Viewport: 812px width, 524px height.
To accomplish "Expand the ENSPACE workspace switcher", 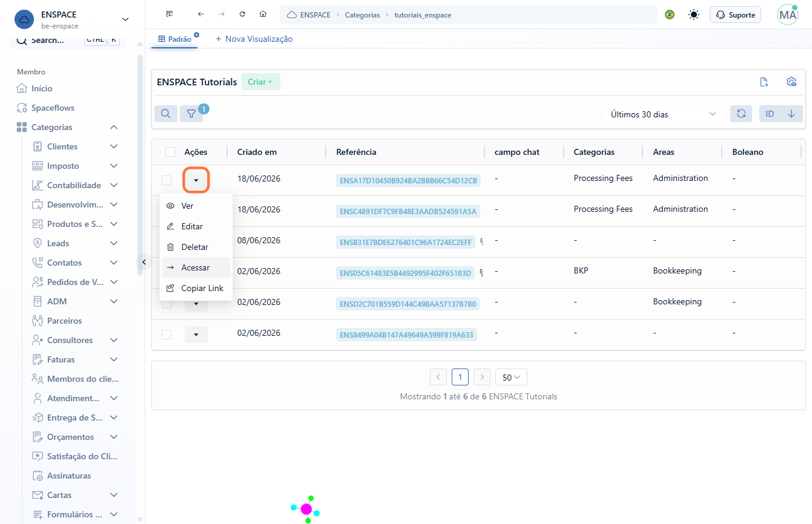I will (125, 19).
